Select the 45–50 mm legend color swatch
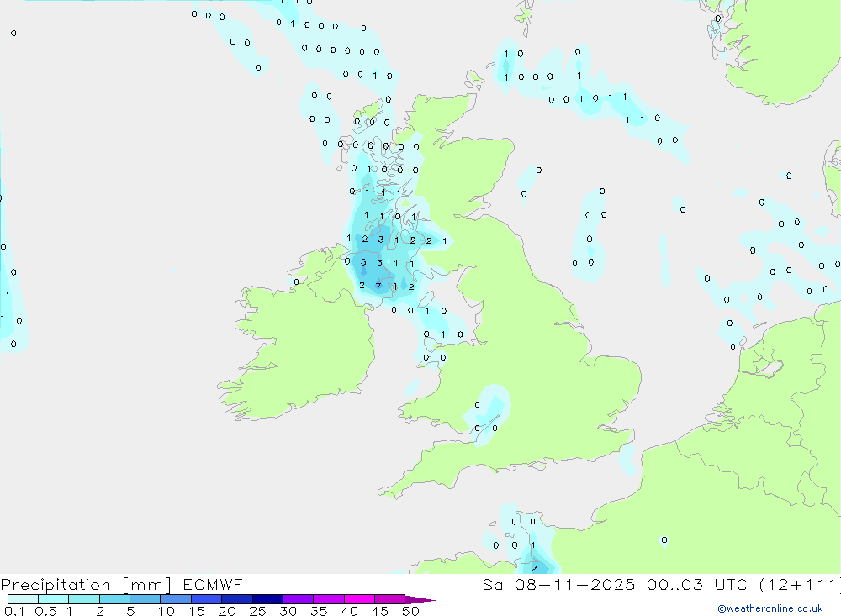This screenshot has height=616, width=841. click(x=389, y=599)
